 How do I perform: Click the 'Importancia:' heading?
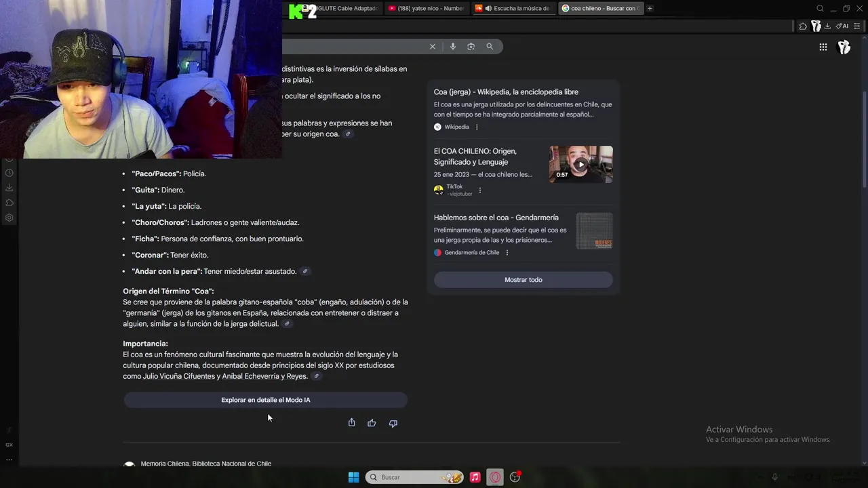click(x=145, y=344)
